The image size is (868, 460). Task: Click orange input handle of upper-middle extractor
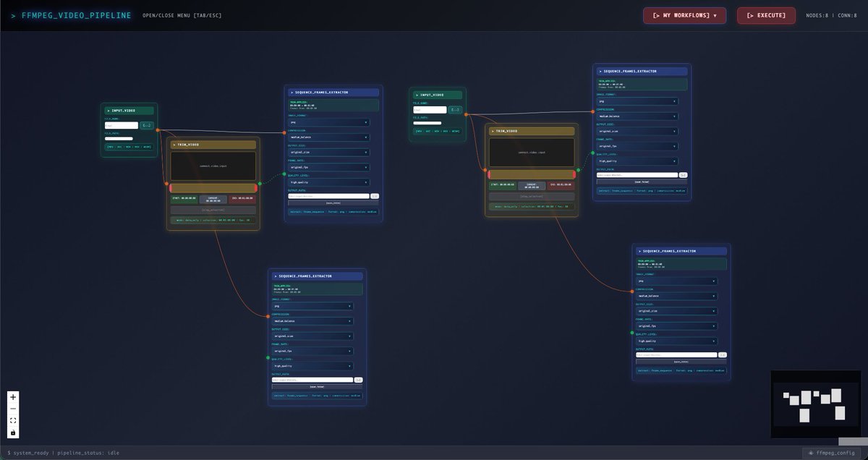285,132
